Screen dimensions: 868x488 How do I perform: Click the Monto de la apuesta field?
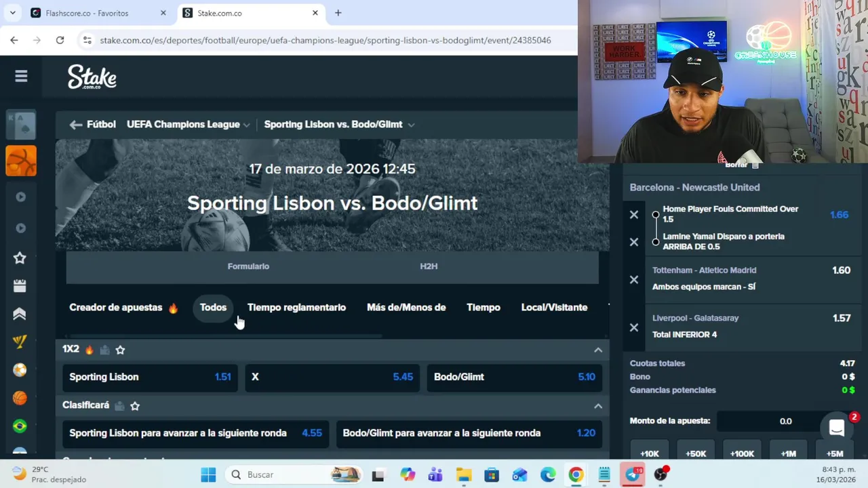coord(785,422)
